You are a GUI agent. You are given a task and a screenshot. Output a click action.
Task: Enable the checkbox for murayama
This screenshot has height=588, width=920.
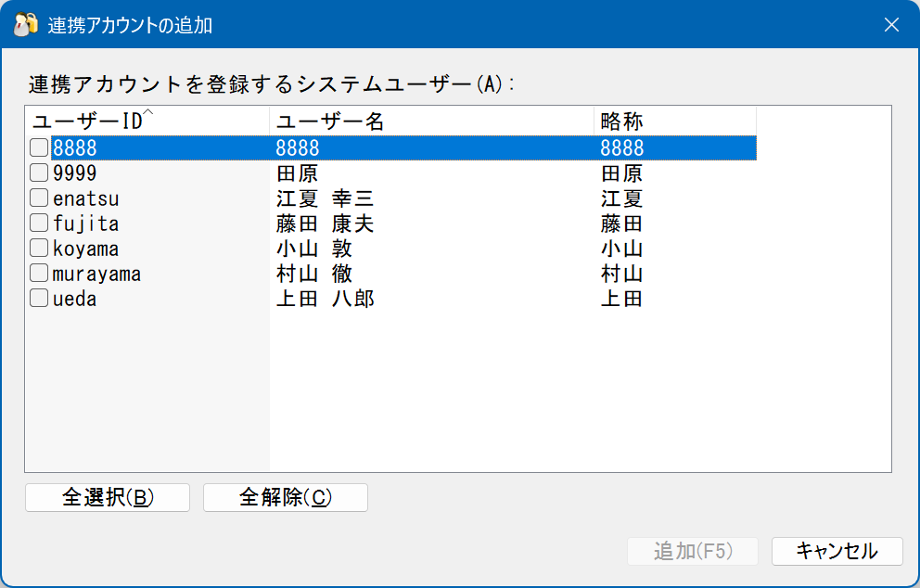tap(37, 272)
